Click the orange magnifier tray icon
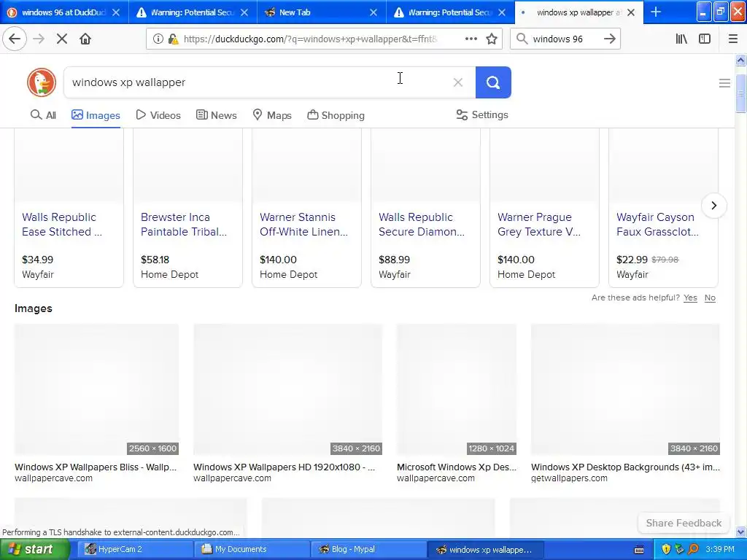 point(693,549)
